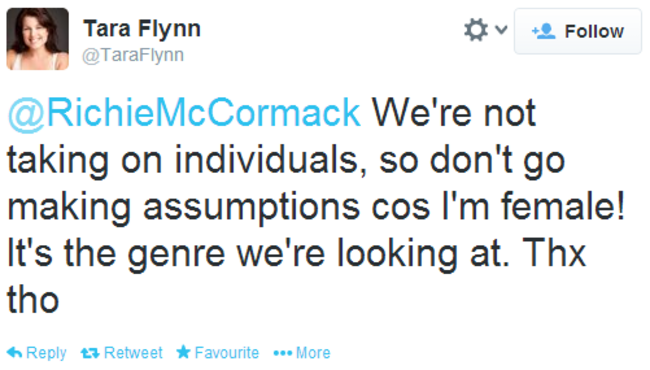Image resolution: width=650 pixels, height=370 pixels.
Task: Visit the @TaraFlynn handle
Action: point(133,55)
